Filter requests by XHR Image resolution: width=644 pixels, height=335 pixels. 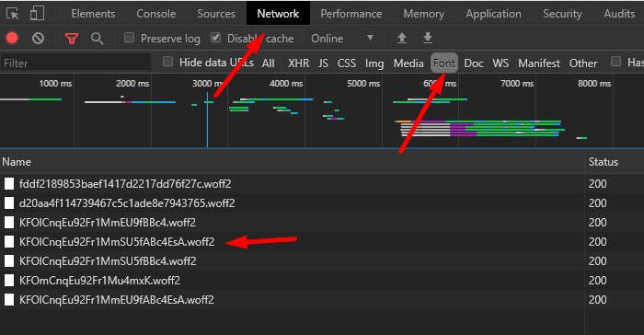pos(299,64)
